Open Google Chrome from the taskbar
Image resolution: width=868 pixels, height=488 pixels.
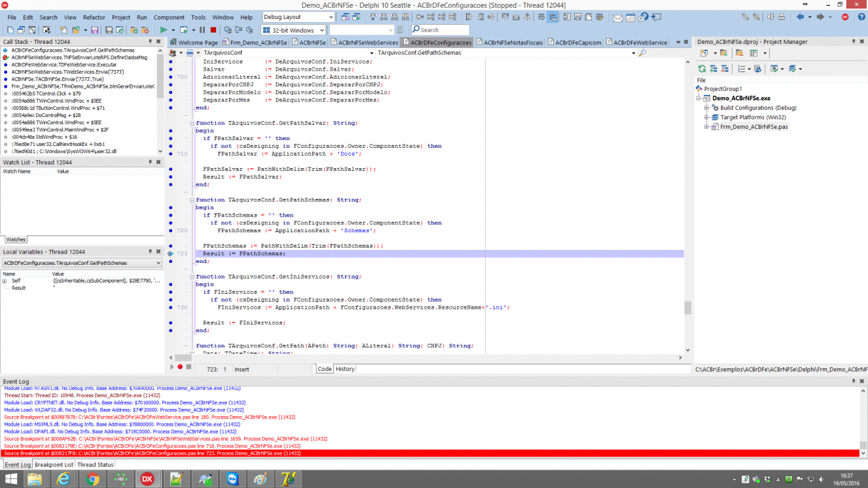92,479
